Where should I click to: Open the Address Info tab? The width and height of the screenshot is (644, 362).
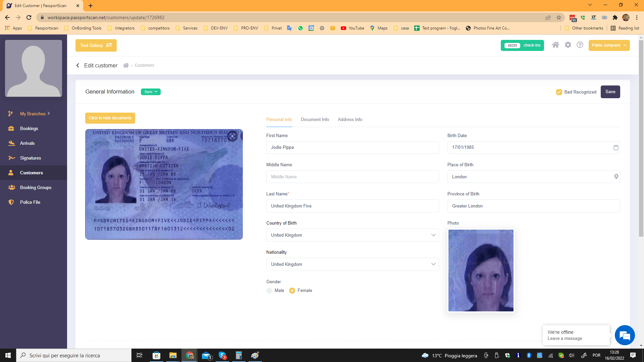(x=350, y=119)
